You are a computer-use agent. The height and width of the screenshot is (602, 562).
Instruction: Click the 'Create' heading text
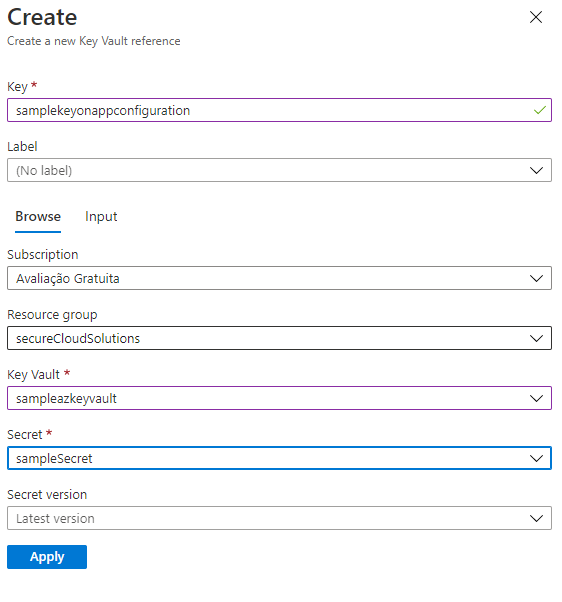(x=42, y=17)
